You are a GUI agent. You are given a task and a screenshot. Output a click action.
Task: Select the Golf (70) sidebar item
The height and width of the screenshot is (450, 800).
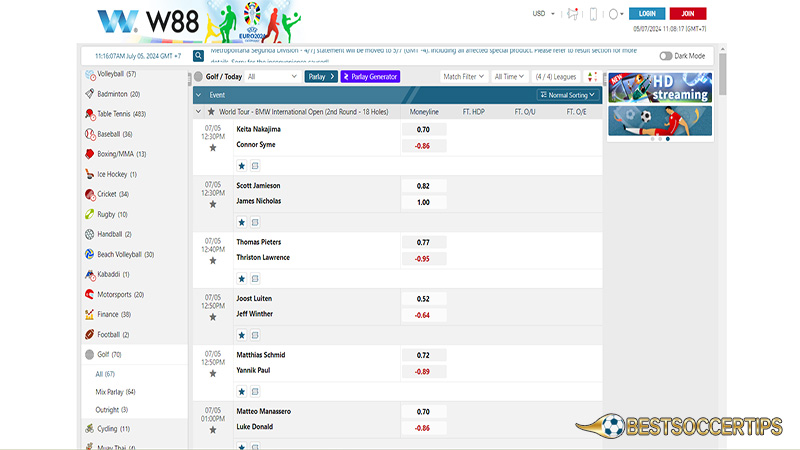[135, 355]
